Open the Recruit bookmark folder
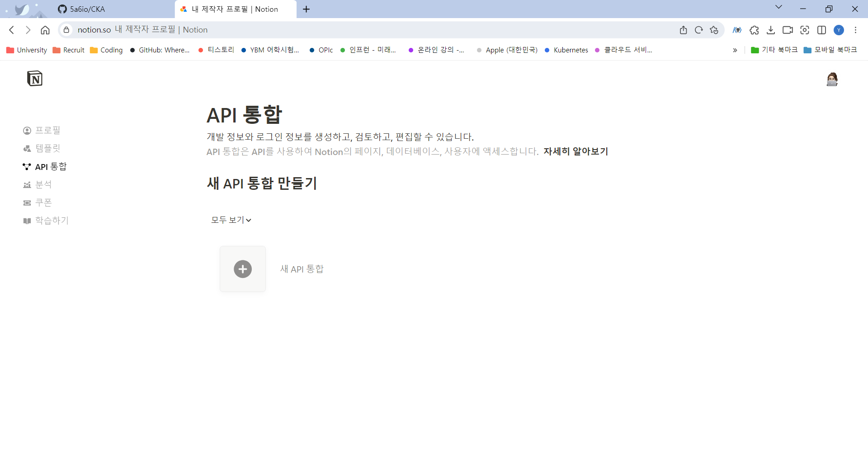This screenshot has height=461, width=868. pos(69,50)
